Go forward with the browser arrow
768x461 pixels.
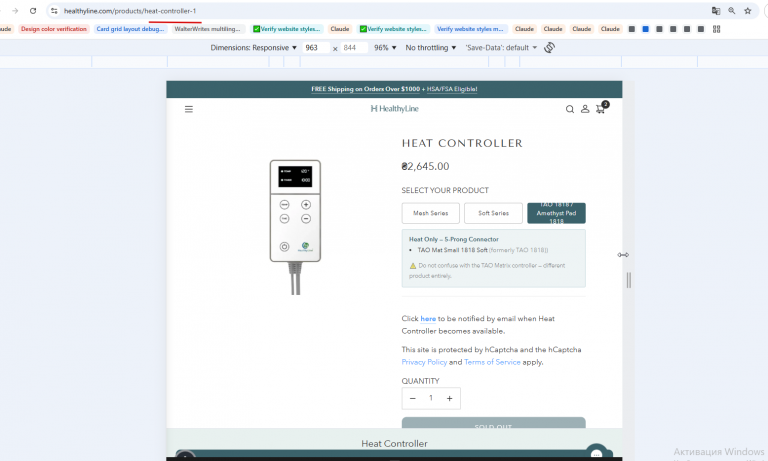(x=15, y=11)
